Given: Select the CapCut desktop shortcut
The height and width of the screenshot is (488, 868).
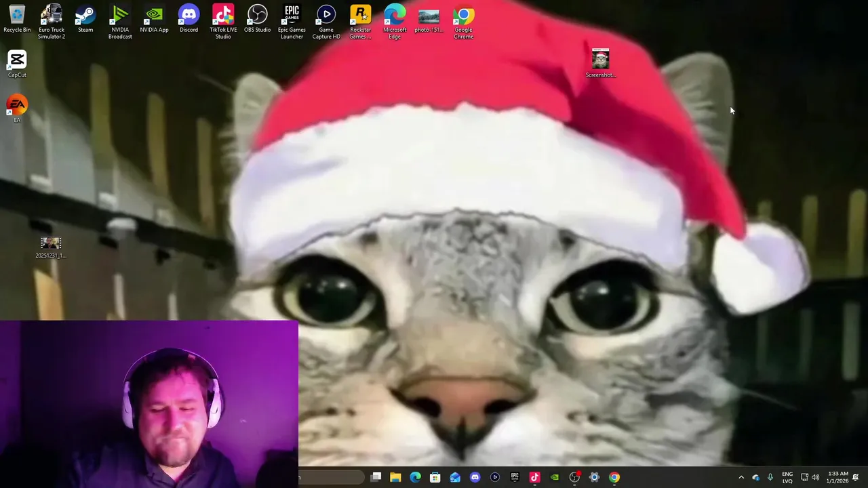Looking at the screenshot, I should click(17, 64).
